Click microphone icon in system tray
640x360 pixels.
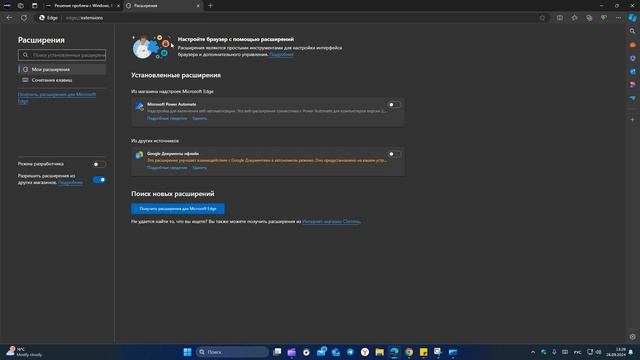(554, 352)
